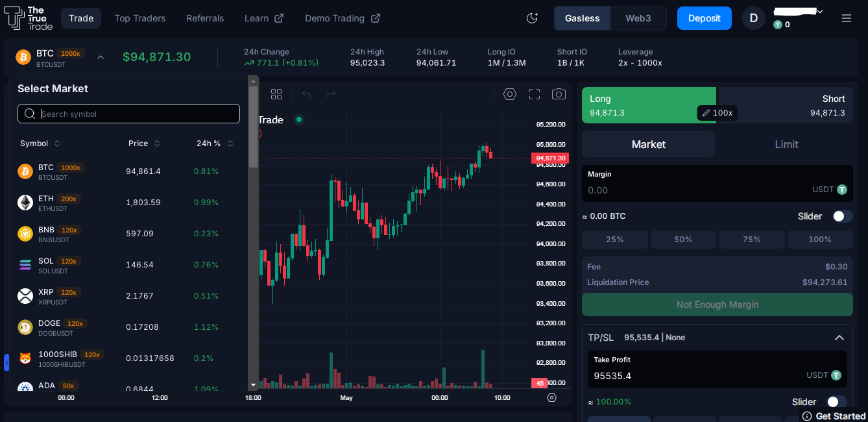This screenshot has height=422, width=868.
Task: Click the D profile avatar
Action: click(x=754, y=18)
